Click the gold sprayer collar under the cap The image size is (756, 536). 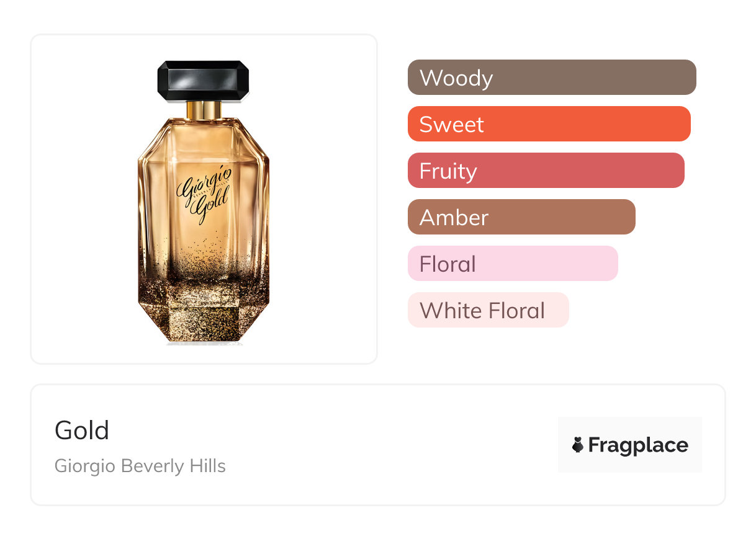(203, 110)
